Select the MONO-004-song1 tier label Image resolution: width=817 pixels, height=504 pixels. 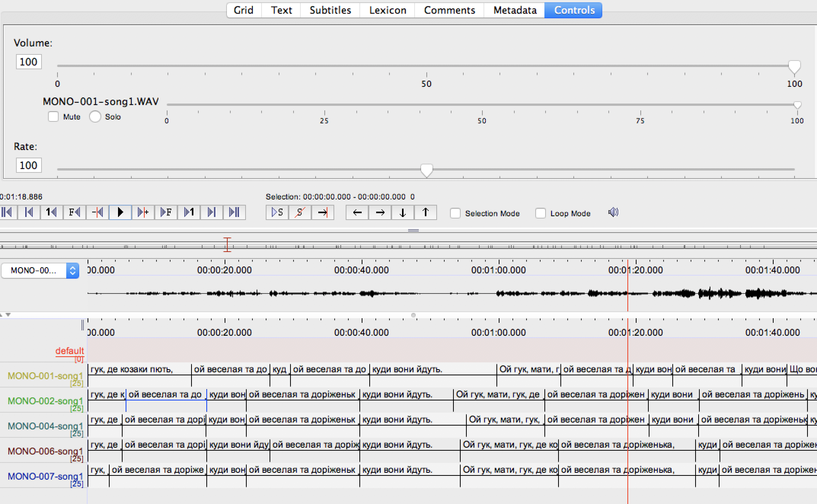coord(45,426)
